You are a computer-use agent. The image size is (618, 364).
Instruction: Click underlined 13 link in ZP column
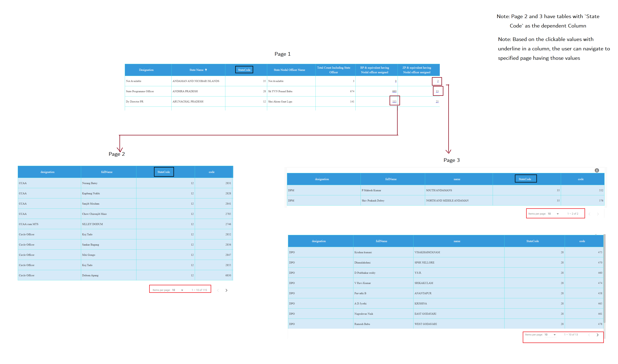coord(437,91)
